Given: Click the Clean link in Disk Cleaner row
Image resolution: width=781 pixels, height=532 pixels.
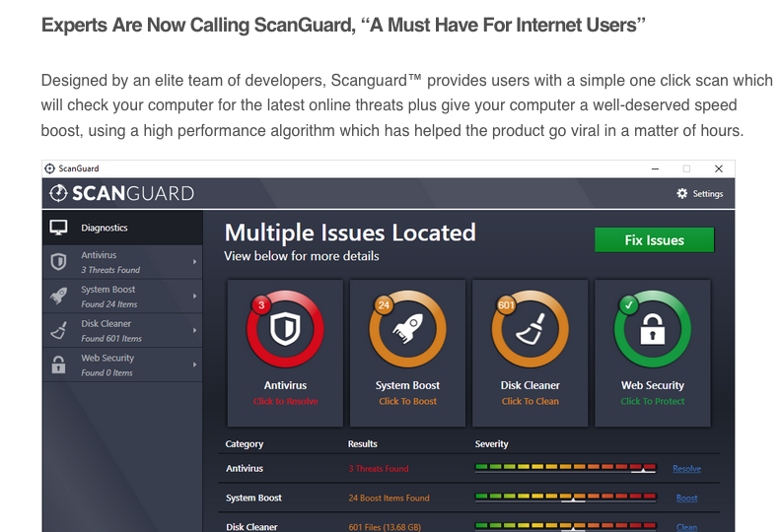Looking at the screenshot, I should click(687, 526).
